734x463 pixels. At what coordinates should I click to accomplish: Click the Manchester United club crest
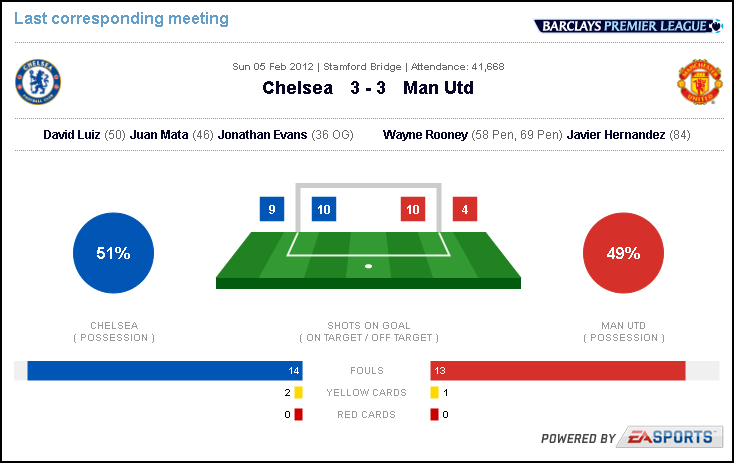click(x=700, y=82)
